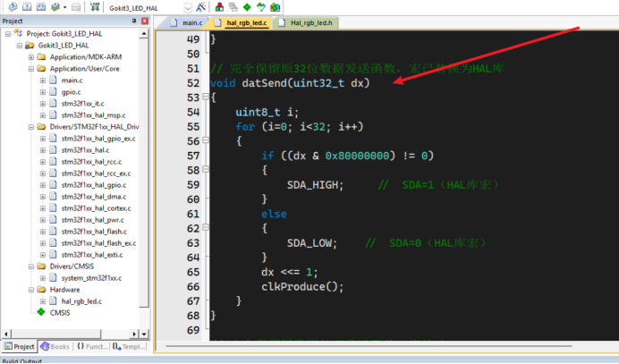
Task: Open Options for Target magic wand icon
Action: coord(205,7)
